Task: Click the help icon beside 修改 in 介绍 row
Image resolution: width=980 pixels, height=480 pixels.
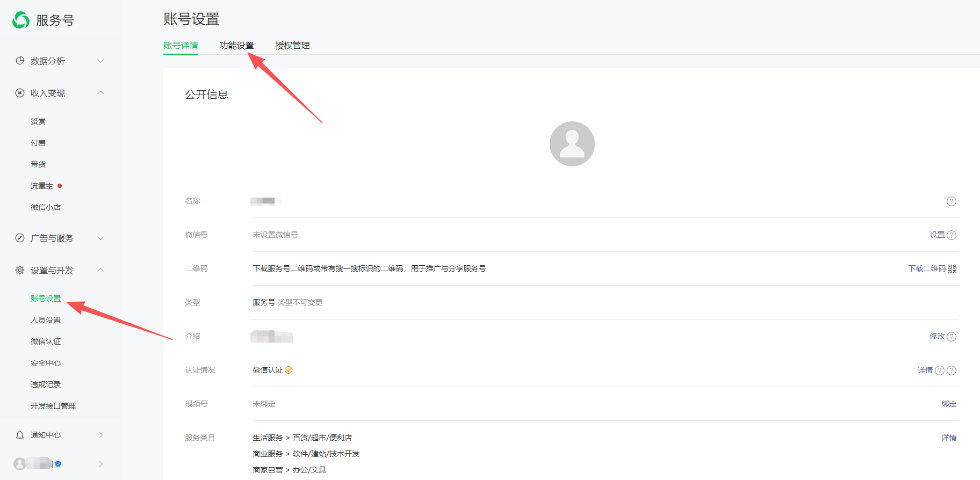Action: point(951,337)
